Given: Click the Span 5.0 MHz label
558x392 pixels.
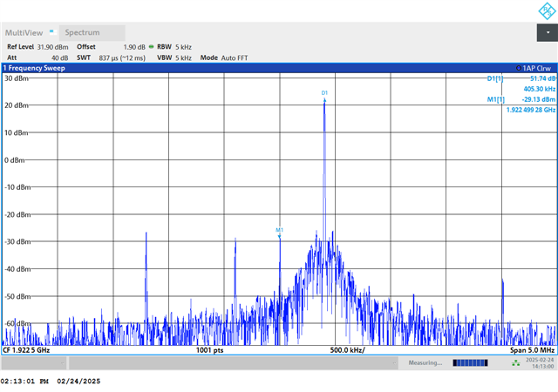Looking at the screenshot, I should (x=532, y=350).
